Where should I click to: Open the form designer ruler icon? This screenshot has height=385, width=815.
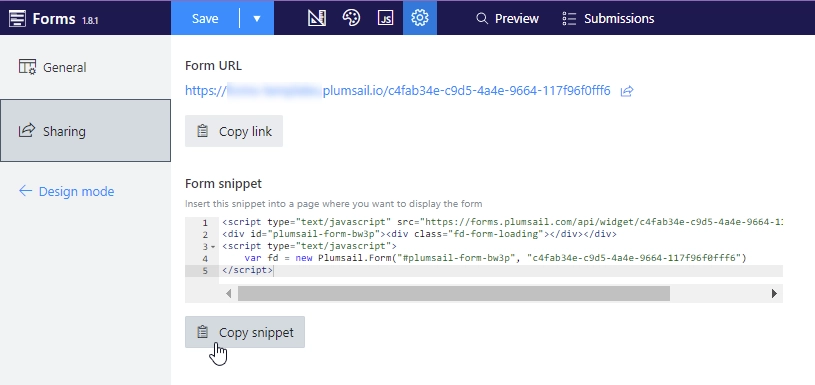[x=317, y=18]
